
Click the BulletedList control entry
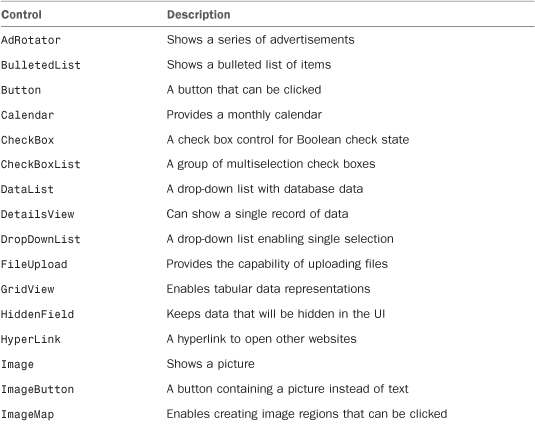tap(41, 65)
